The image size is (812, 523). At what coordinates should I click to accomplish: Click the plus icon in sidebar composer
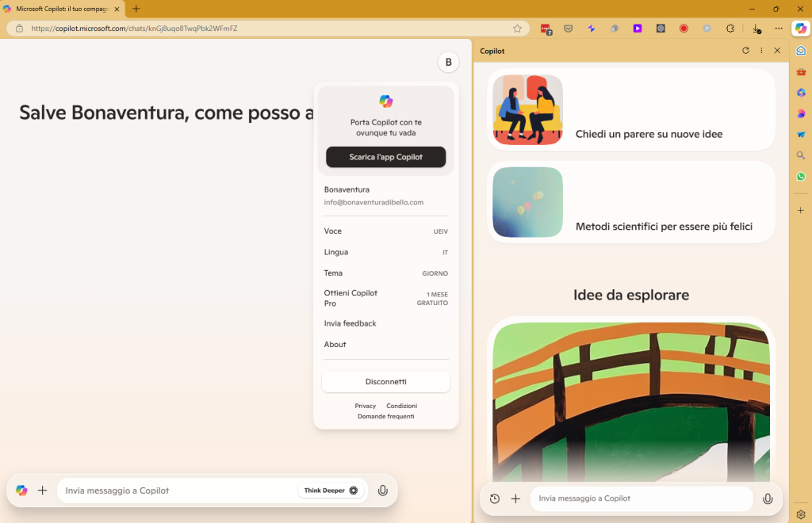click(515, 498)
